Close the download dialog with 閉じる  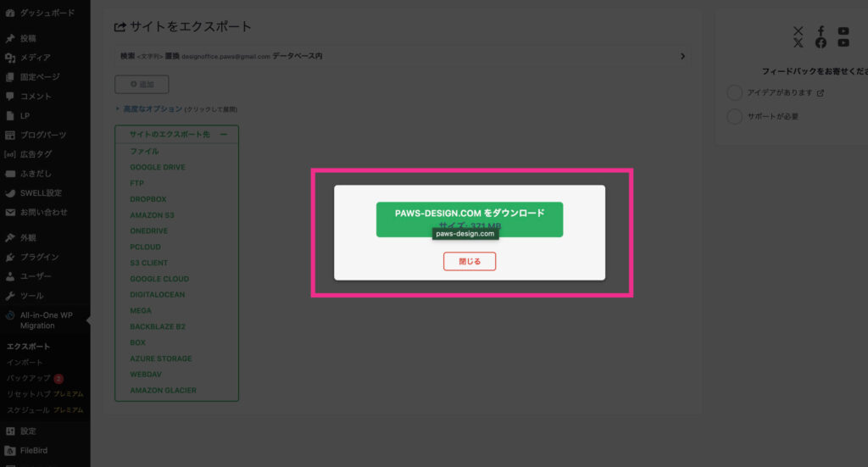[470, 261]
